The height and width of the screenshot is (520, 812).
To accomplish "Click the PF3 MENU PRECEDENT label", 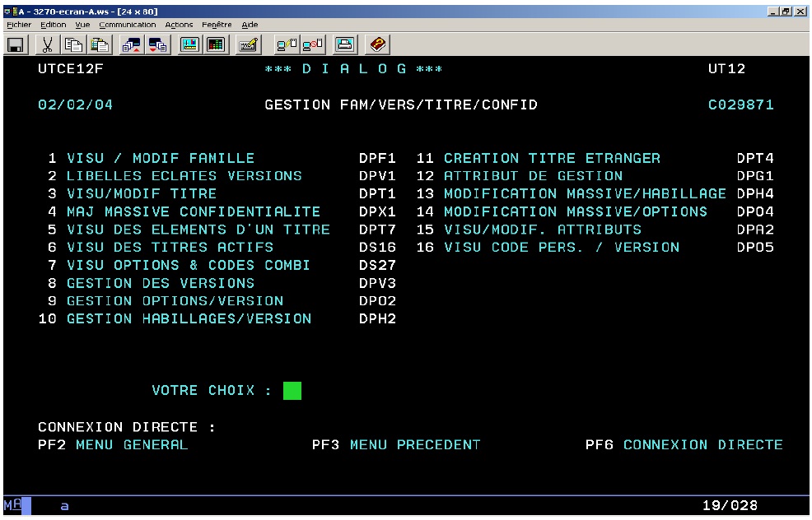I will tap(396, 445).
